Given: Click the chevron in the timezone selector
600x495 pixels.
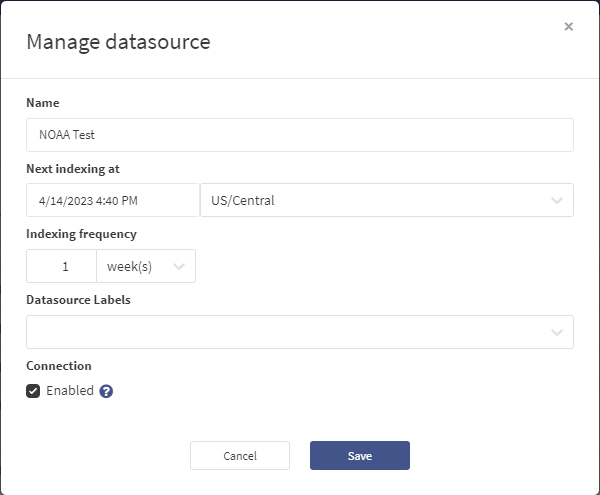Looking at the screenshot, I should (557, 200).
